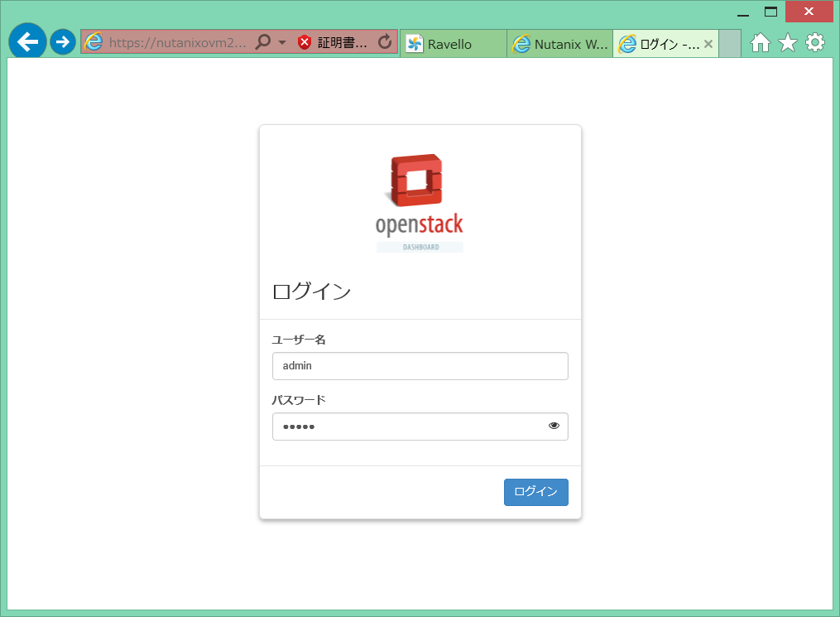Click the パスワード label text
The width and height of the screenshot is (840, 617).
point(299,401)
